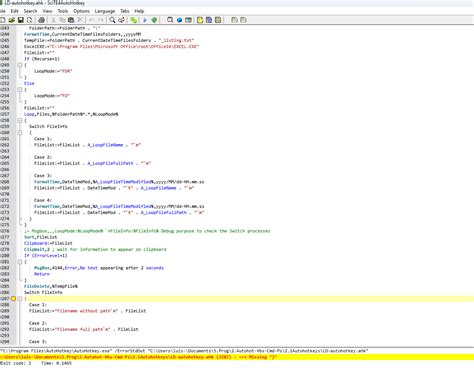Click the Redo arrow toolbar icon
The height and width of the screenshot is (385, 474).
click(101, 20)
